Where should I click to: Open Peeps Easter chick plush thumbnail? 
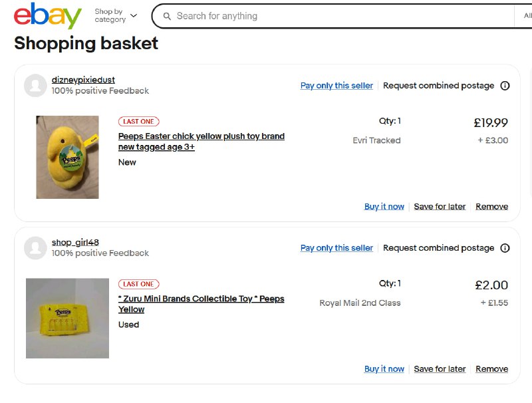click(68, 157)
